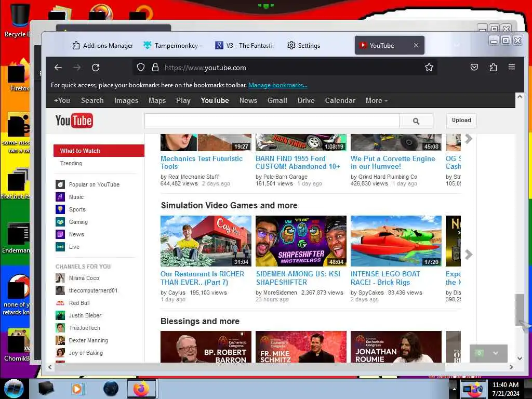Viewport: 532px width, 399px height.
Task: Show next videos in top video row
Action: [x=469, y=139]
